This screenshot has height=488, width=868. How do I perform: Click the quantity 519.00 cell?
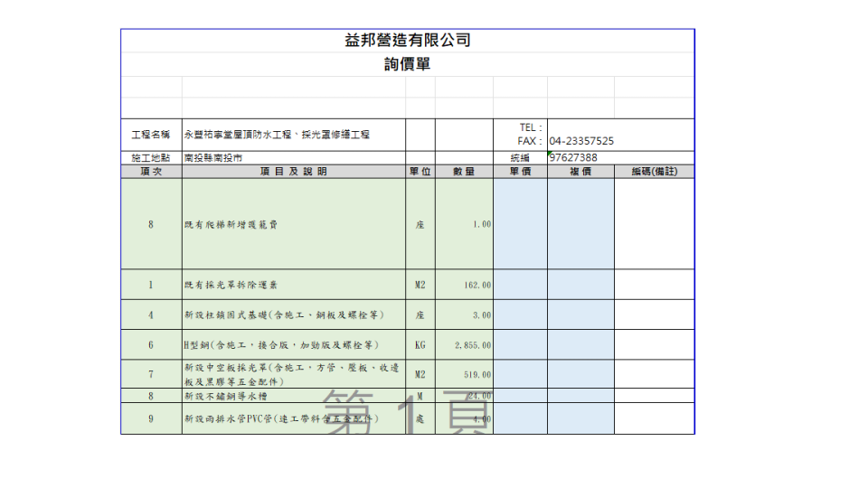tap(464, 374)
